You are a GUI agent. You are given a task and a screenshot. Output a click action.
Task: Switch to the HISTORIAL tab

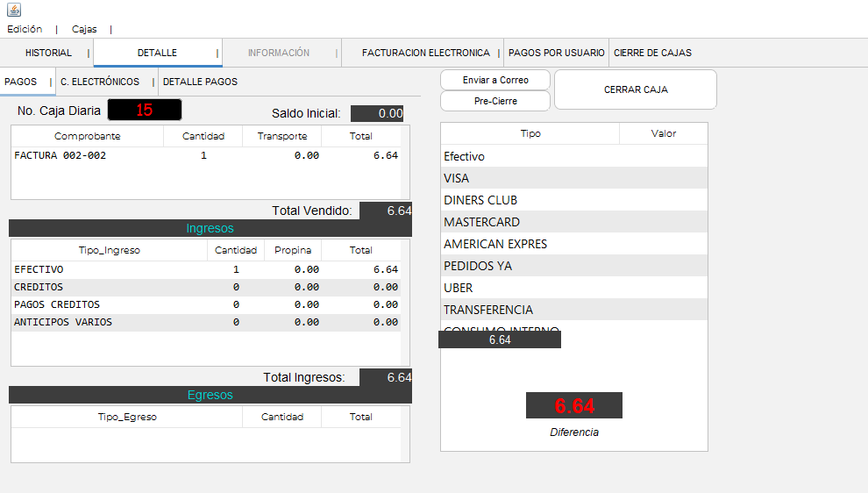pyautogui.click(x=48, y=53)
